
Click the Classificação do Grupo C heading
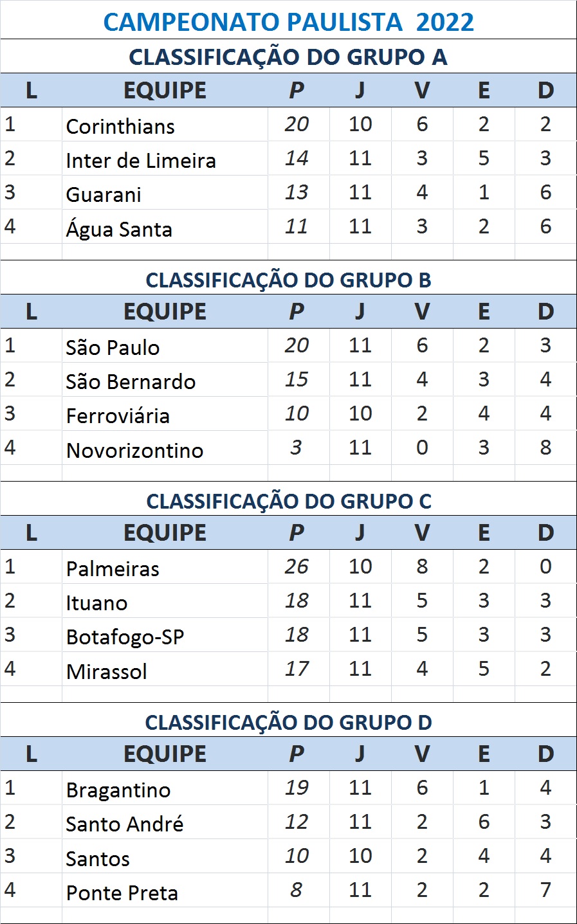[x=288, y=501]
